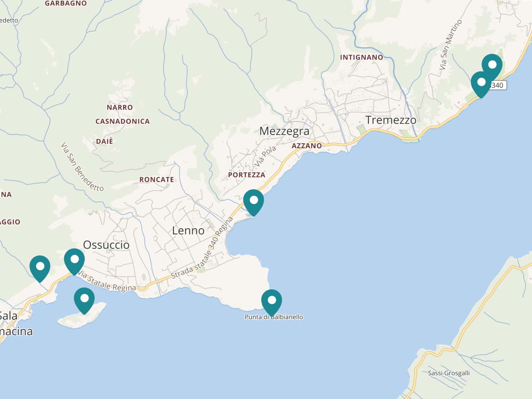Screen dimensions: 532x399
Task: Open the pin below the Portezza label
Action: (254, 201)
